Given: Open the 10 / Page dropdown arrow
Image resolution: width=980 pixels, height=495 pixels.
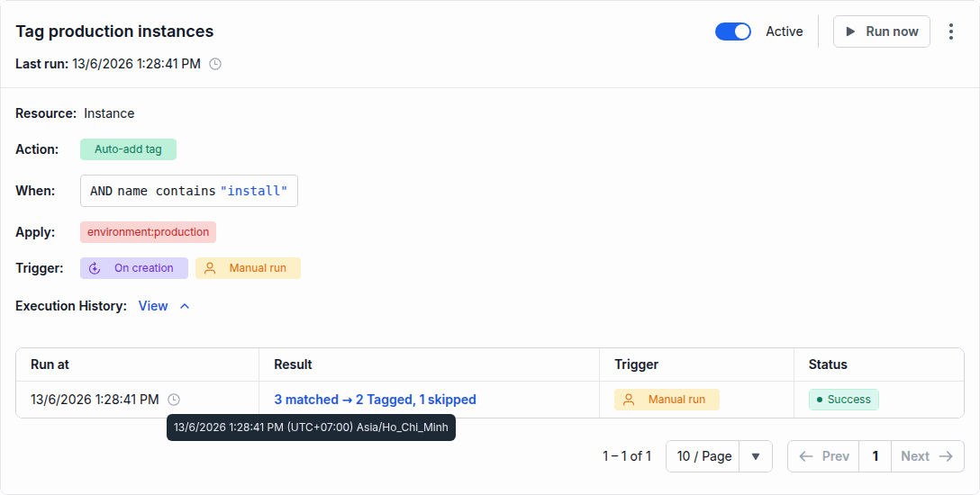Looking at the screenshot, I should (756, 456).
